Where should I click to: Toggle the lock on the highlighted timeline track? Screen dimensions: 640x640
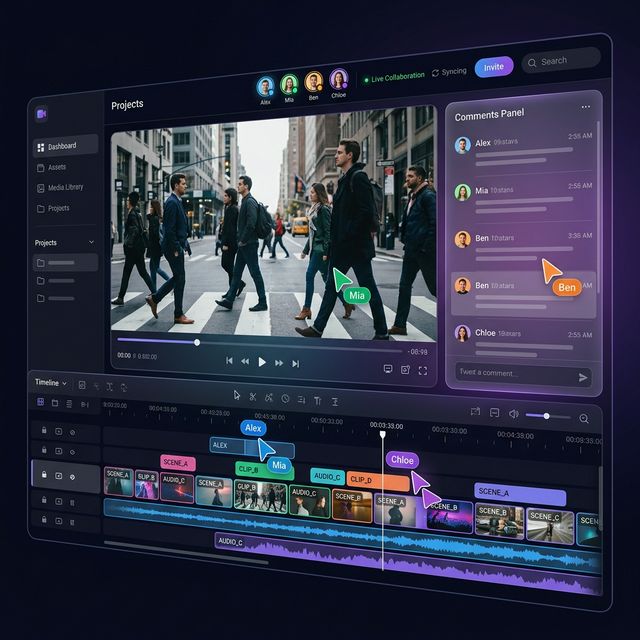44,475
